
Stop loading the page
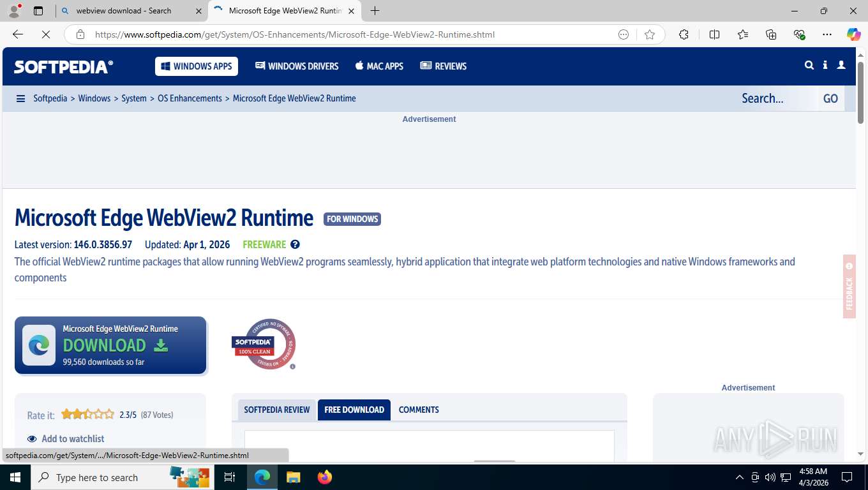pyautogui.click(x=46, y=34)
